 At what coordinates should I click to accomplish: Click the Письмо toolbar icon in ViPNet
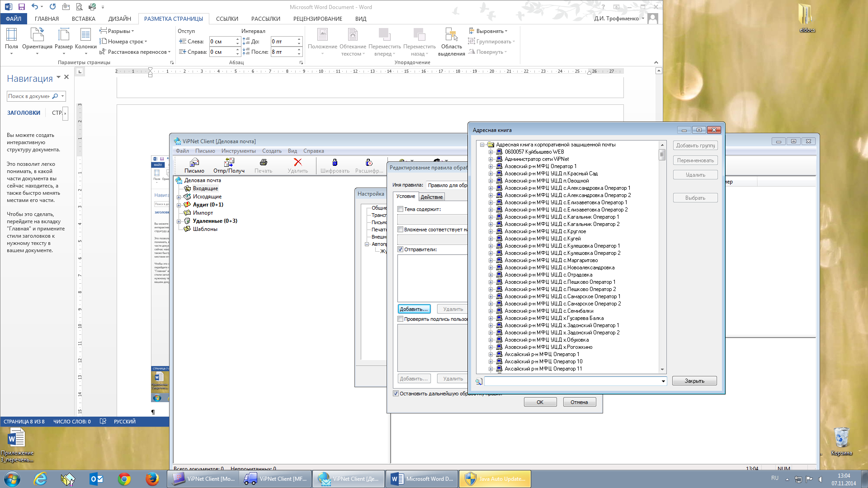[x=194, y=162]
